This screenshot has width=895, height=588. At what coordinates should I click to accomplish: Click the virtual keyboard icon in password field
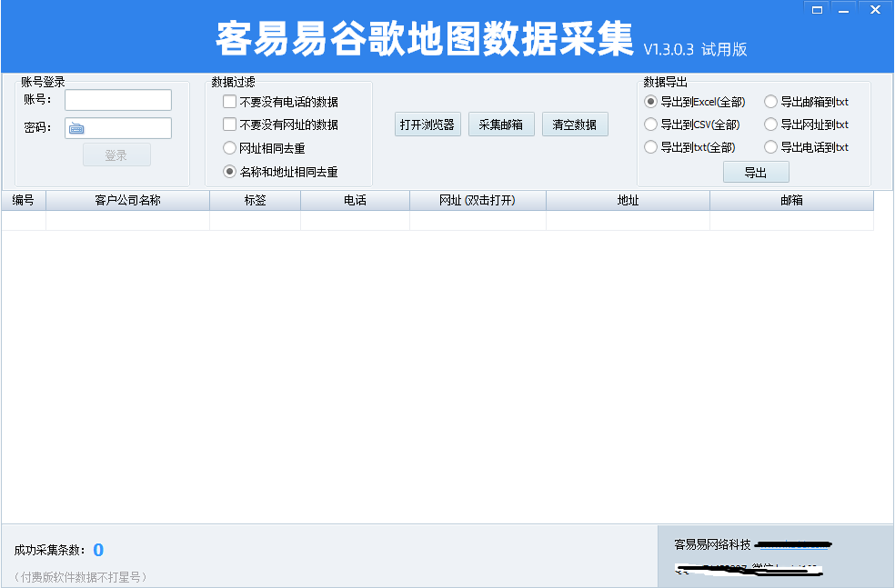pyautogui.click(x=75, y=128)
